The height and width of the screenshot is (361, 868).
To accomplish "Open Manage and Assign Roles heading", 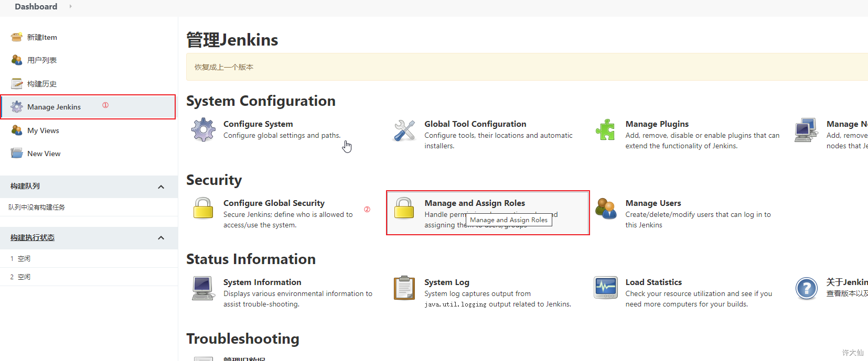I will 475,203.
